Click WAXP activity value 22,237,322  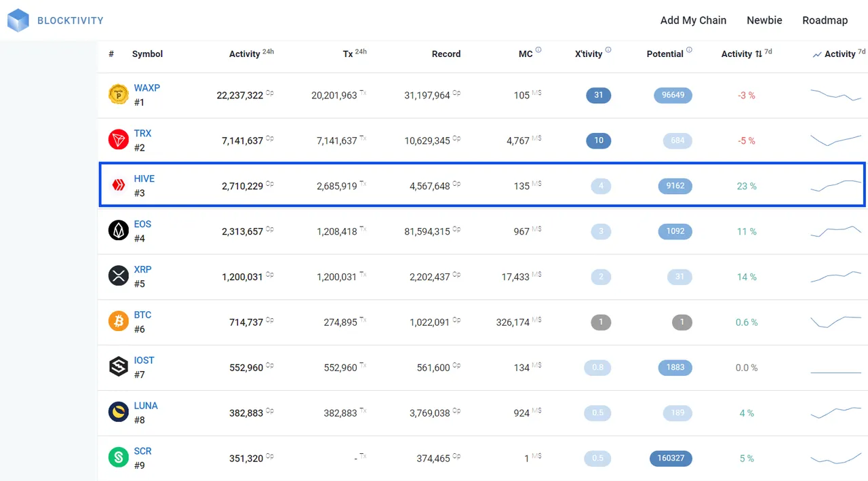[x=240, y=96]
